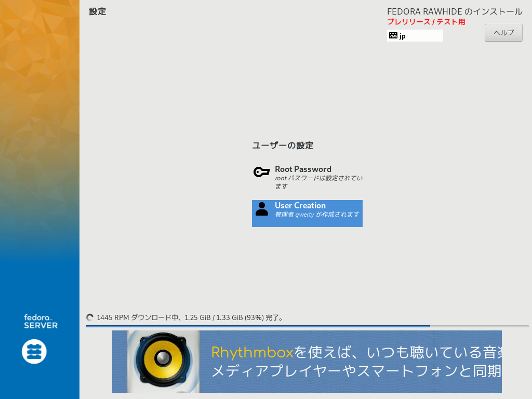Click the 管理者 qwerty が作成されます status text
Viewport: 532px width, 399px height.
point(317,215)
